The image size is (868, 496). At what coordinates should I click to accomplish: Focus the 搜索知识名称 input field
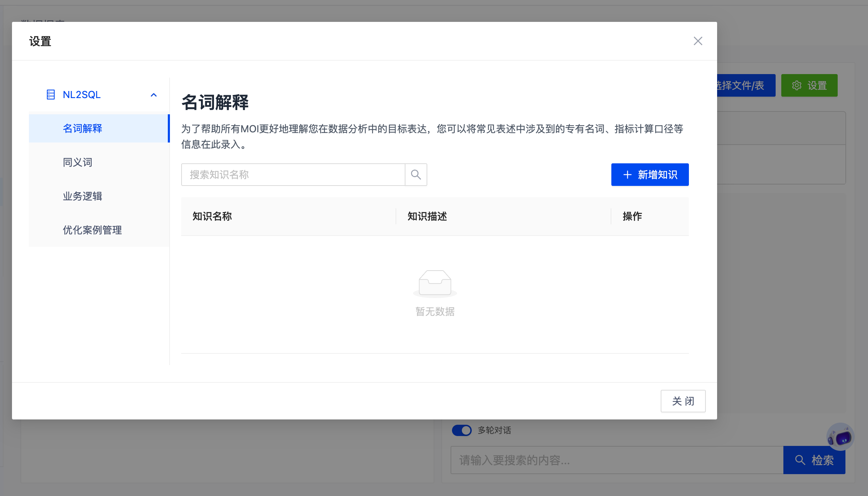tap(293, 175)
